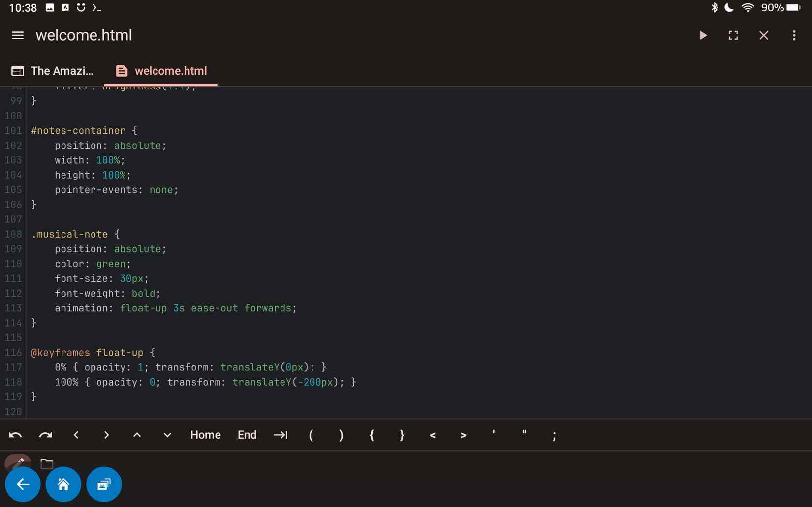Close the welcome.html file
This screenshot has width=812, height=507.
[764, 35]
